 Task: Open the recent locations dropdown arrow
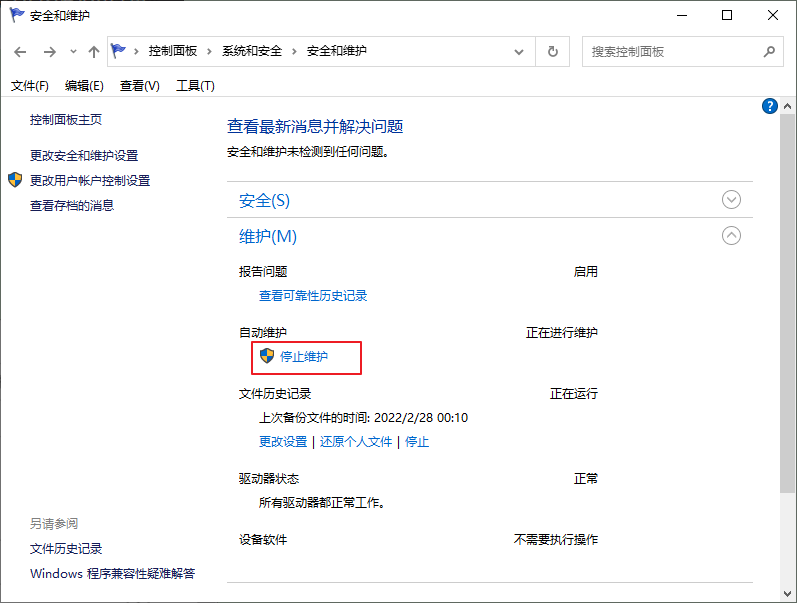click(73, 51)
